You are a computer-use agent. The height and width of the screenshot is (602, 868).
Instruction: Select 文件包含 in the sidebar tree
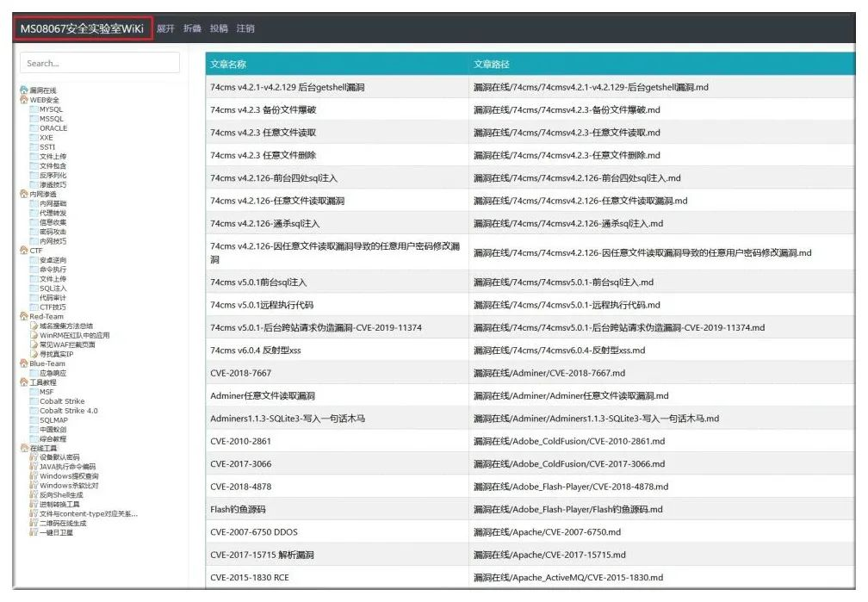tap(53, 165)
